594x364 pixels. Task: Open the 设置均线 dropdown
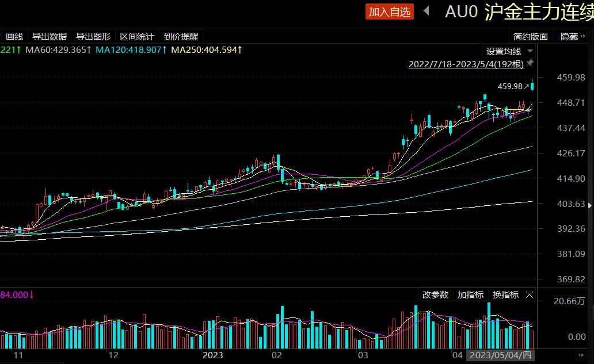pos(509,51)
